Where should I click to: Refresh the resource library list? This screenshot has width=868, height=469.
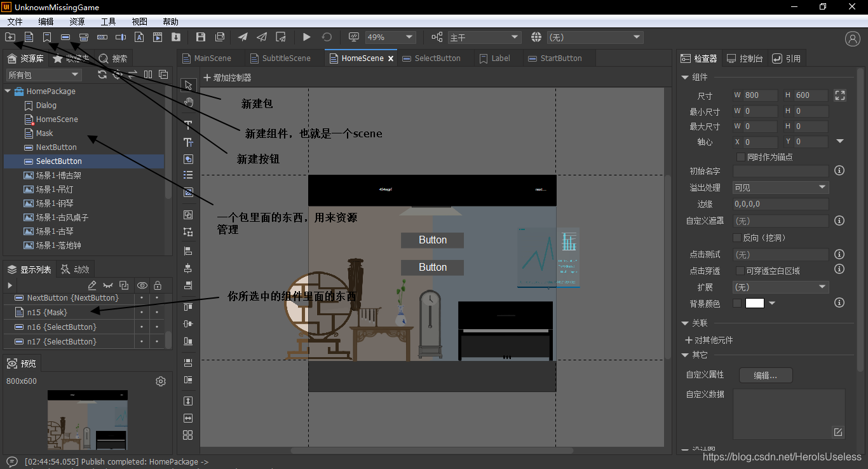[102, 74]
